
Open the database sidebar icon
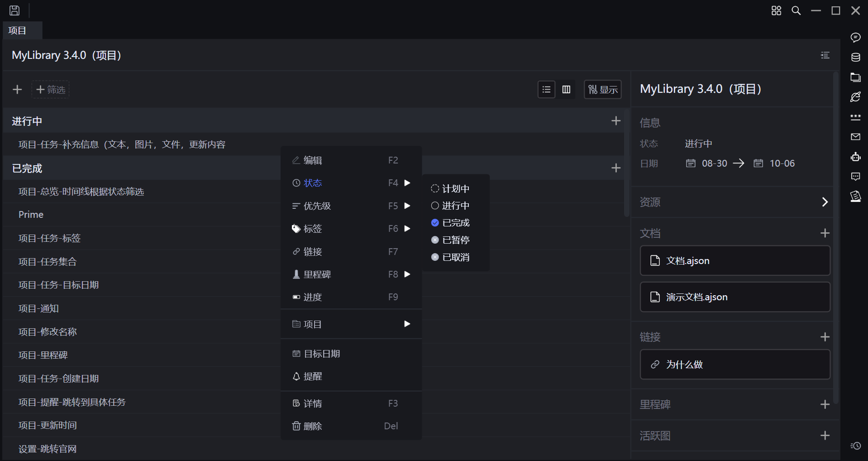(855, 57)
